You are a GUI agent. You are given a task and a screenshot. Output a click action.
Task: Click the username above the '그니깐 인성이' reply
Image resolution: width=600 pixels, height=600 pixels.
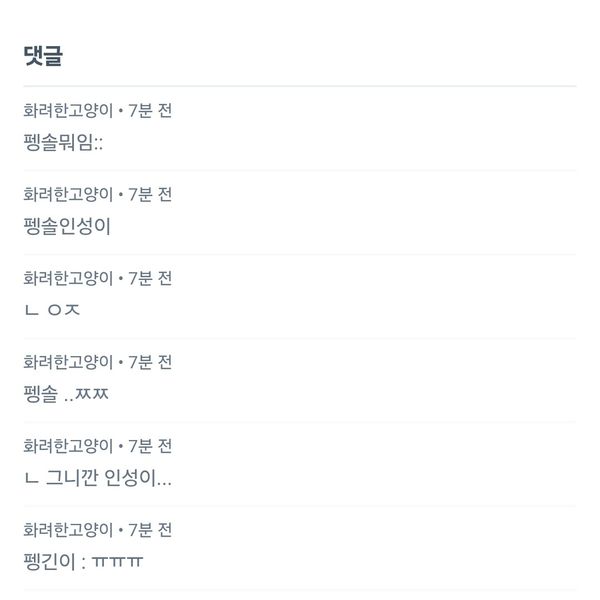pyautogui.click(x=68, y=446)
